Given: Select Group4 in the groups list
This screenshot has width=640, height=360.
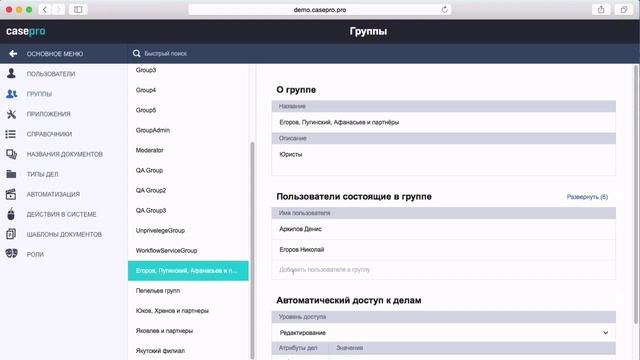Looking at the screenshot, I should click(x=188, y=90).
